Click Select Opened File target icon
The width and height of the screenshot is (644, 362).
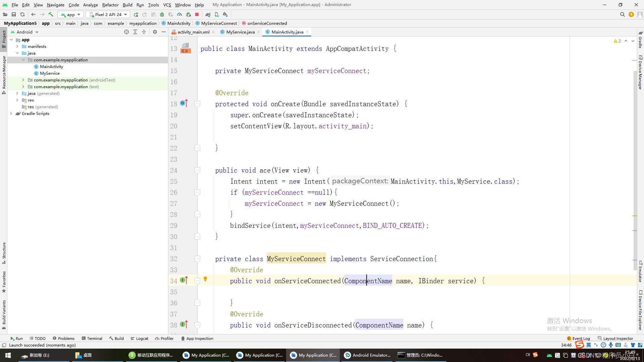pyautogui.click(x=126, y=32)
